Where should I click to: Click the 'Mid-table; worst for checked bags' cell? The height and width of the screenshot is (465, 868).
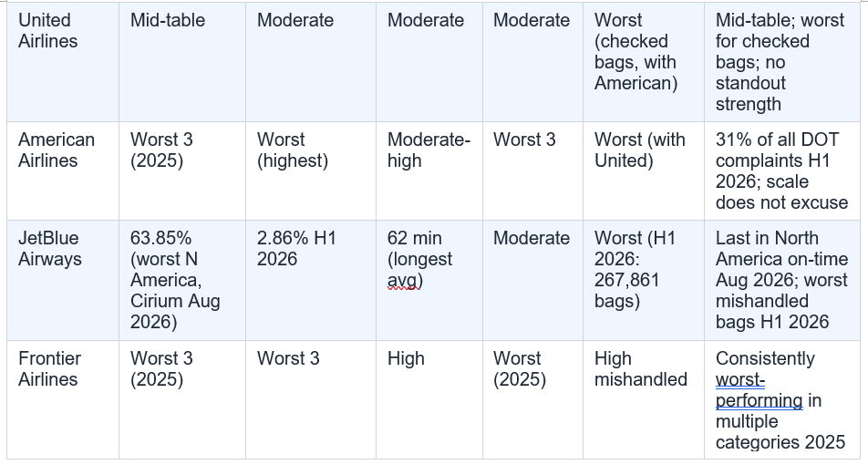(781, 62)
